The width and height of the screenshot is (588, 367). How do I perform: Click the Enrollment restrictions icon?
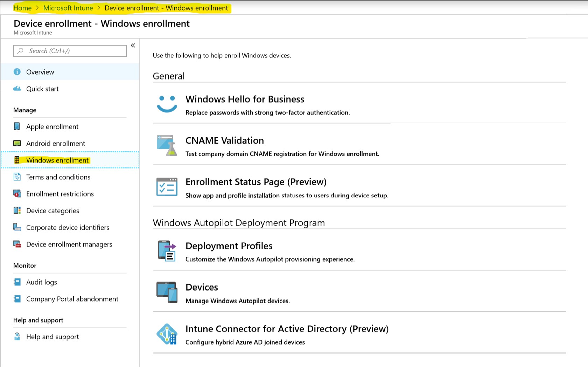[17, 194]
